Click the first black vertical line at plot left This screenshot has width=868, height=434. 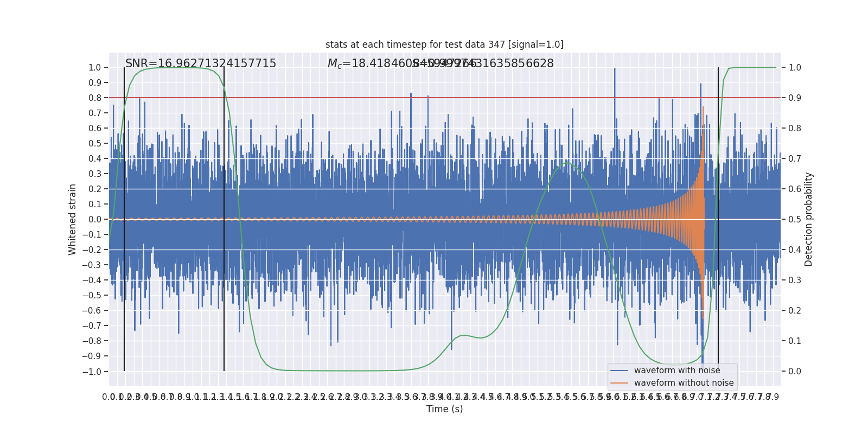124,219
